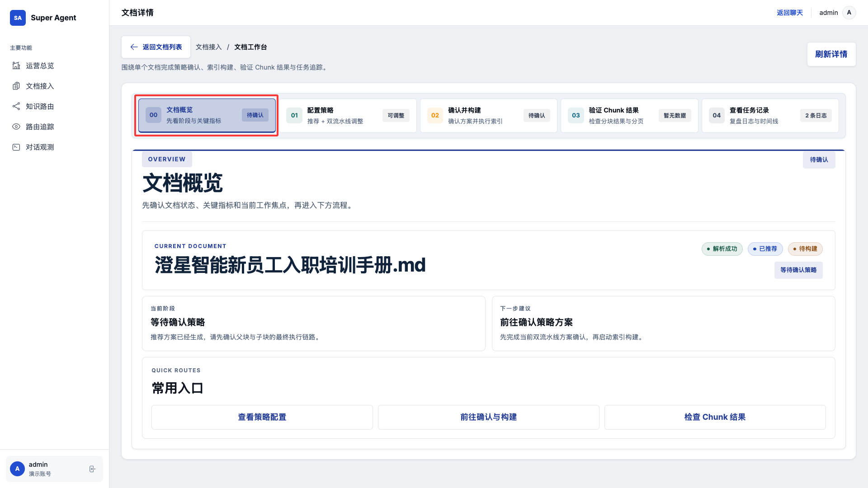
Task: Click the logout icon beside admin 演示账号
Action: (92, 469)
